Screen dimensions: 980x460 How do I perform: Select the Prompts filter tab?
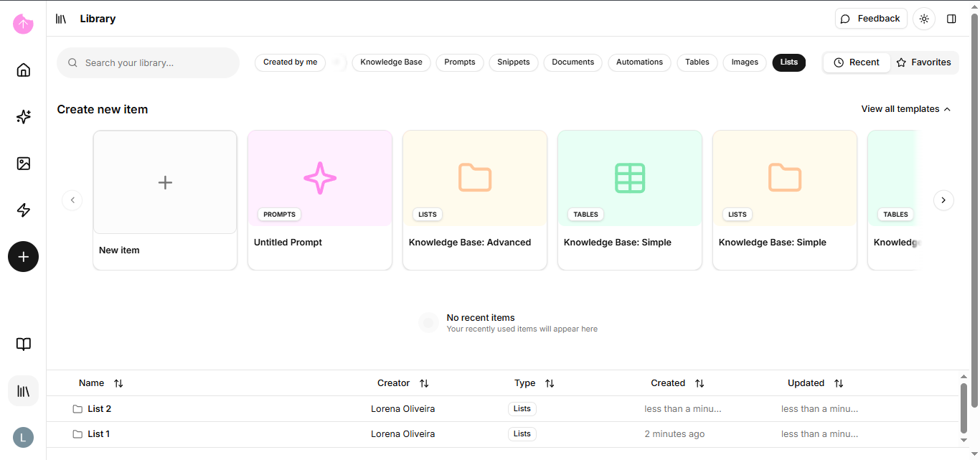tap(459, 62)
